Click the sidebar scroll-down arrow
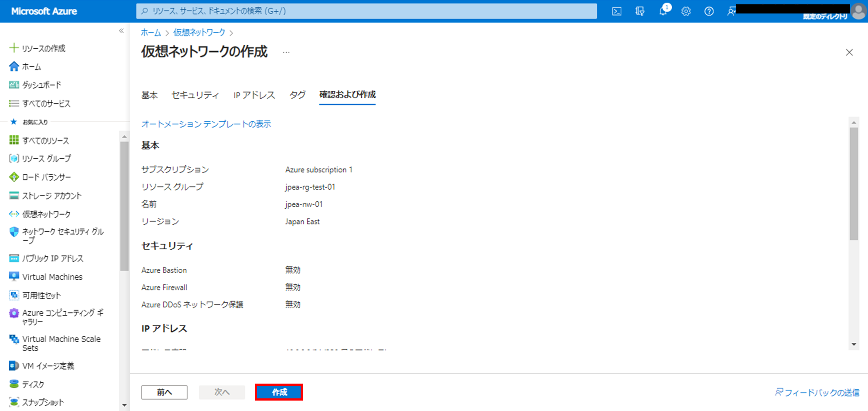The height and width of the screenshot is (411, 868). (124, 405)
